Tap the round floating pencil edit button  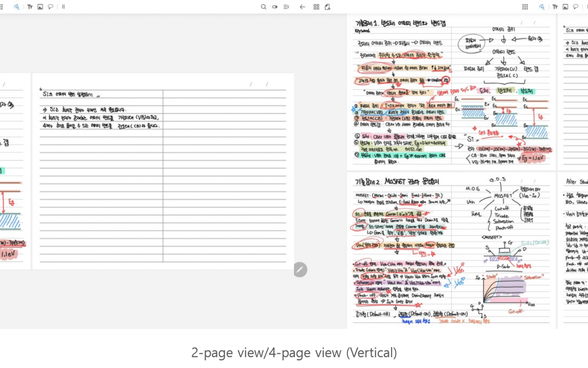coord(301,270)
